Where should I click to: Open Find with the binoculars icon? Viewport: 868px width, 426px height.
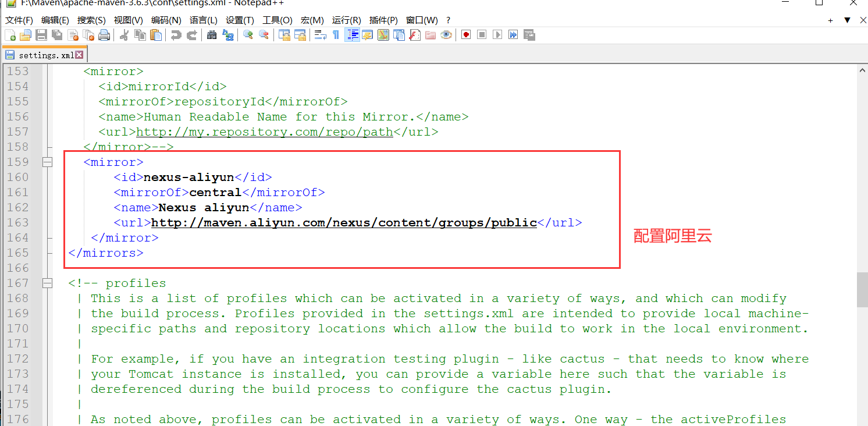coord(212,35)
